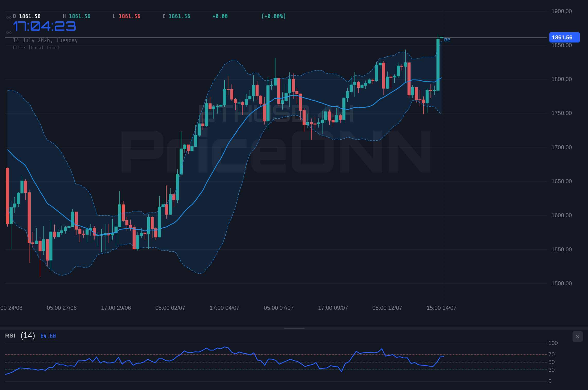Click the RSI value 64.60
The height and width of the screenshot is (390, 588).
point(48,336)
